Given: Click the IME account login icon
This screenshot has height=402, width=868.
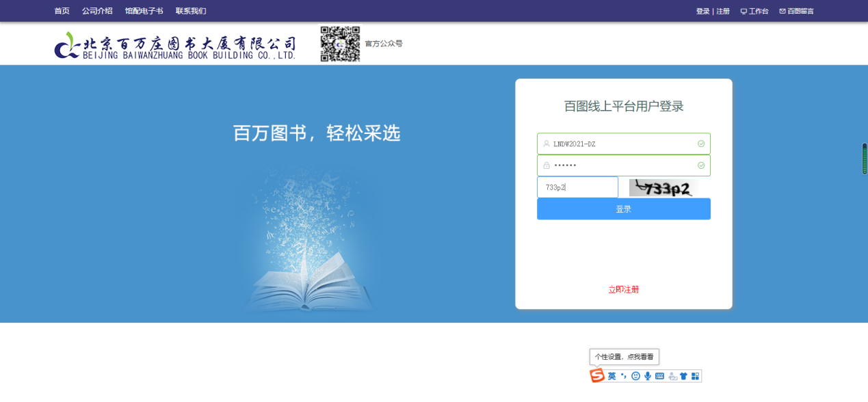Looking at the screenshot, I should [672, 376].
